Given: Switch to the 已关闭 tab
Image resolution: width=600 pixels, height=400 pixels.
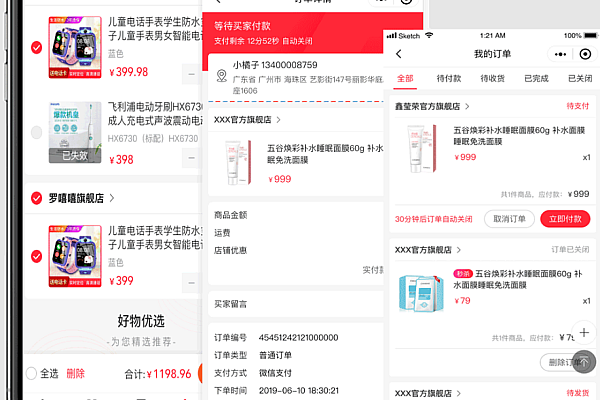Looking at the screenshot, I should (x=580, y=78).
